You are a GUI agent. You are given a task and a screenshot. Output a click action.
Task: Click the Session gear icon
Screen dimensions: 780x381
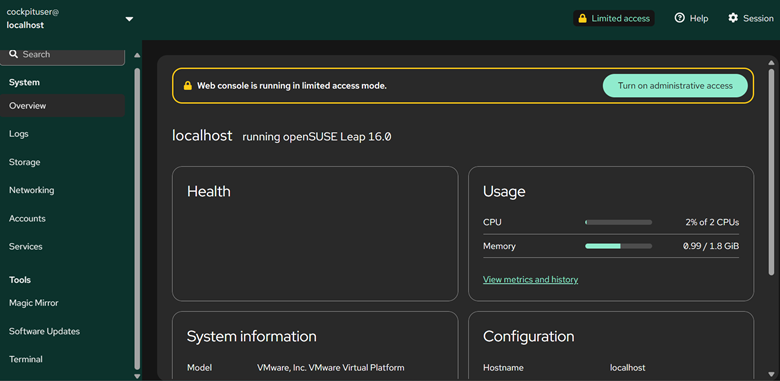click(733, 18)
